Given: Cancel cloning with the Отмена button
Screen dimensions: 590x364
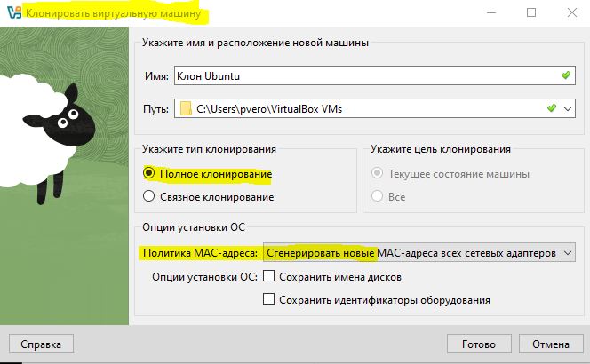Looking at the screenshot, I should pos(549,344).
